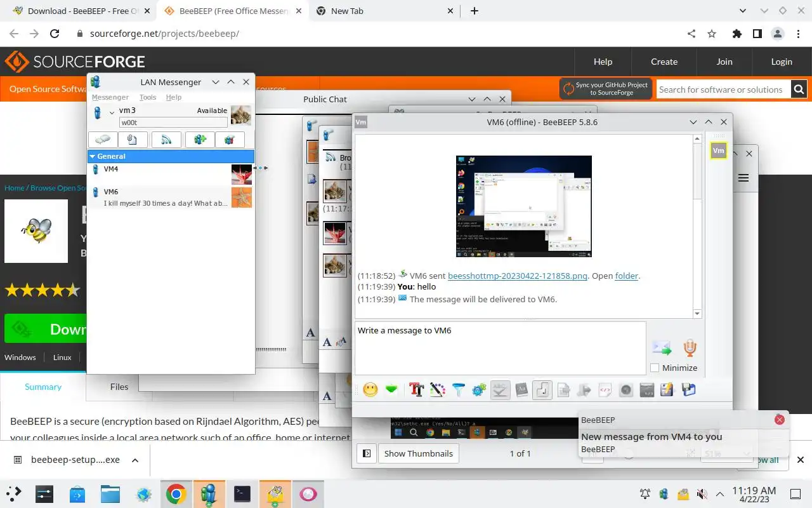This screenshot has height=508, width=812.
Task: Dismiss the BeeBEEP notification
Action: tap(780, 420)
